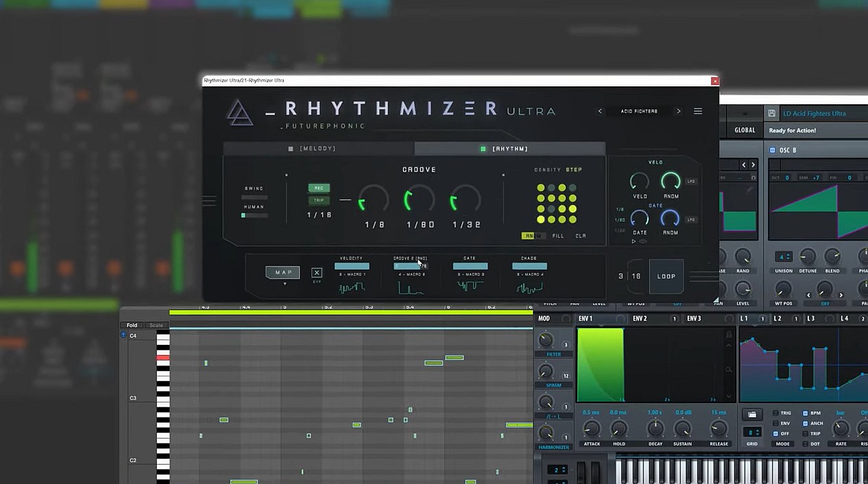The height and width of the screenshot is (484, 868).
Task: Toggle velocity LFO button in Rhythmizer
Action: point(692,182)
